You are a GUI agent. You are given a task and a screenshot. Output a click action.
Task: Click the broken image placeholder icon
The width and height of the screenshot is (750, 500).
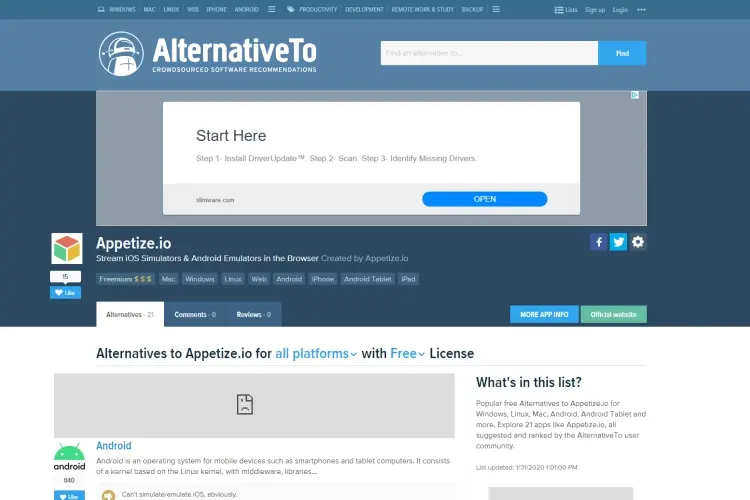[244, 404]
